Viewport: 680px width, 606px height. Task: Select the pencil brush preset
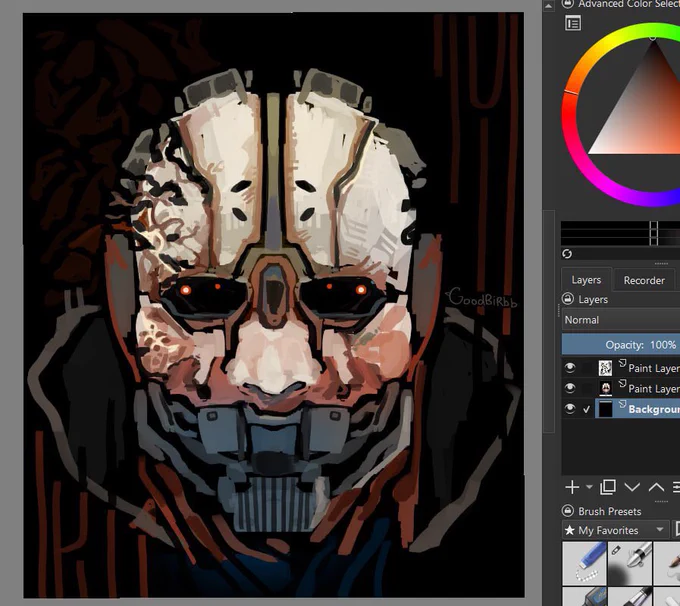pyautogui.click(x=667, y=563)
